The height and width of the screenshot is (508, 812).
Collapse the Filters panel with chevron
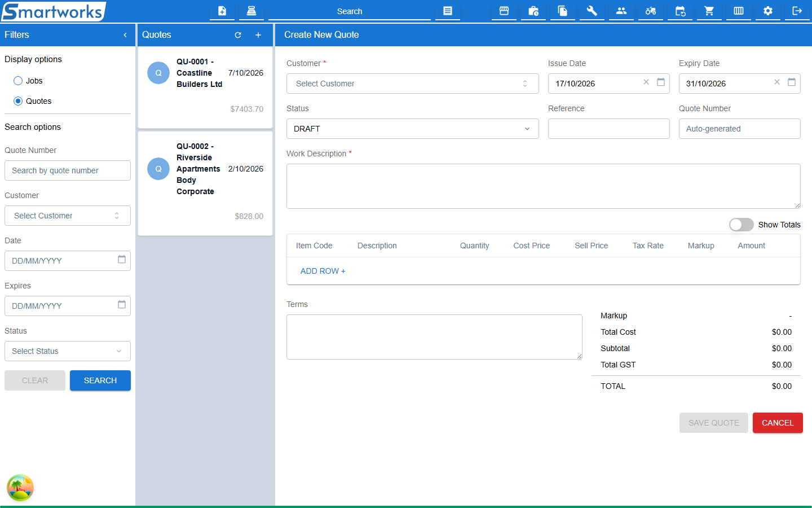[x=125, y=35]
